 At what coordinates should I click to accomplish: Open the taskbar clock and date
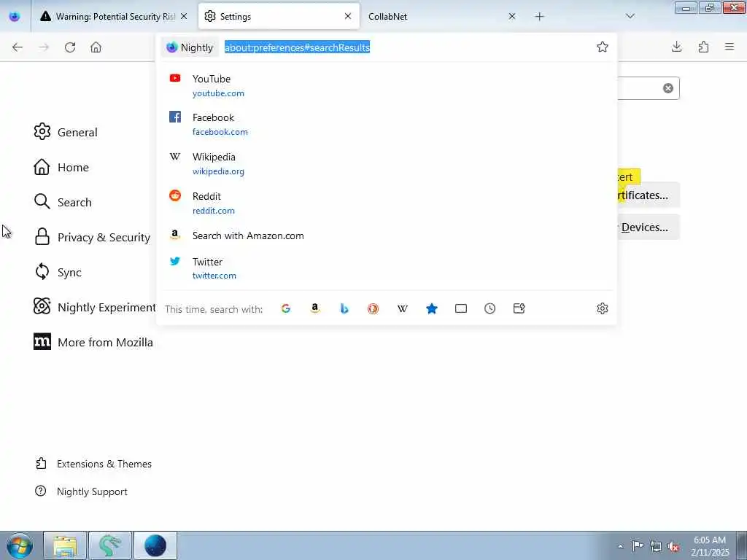[710, 546]
